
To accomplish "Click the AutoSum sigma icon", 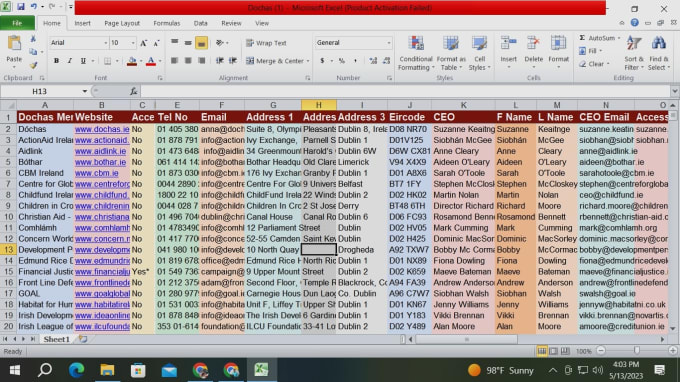I will 582,38.
